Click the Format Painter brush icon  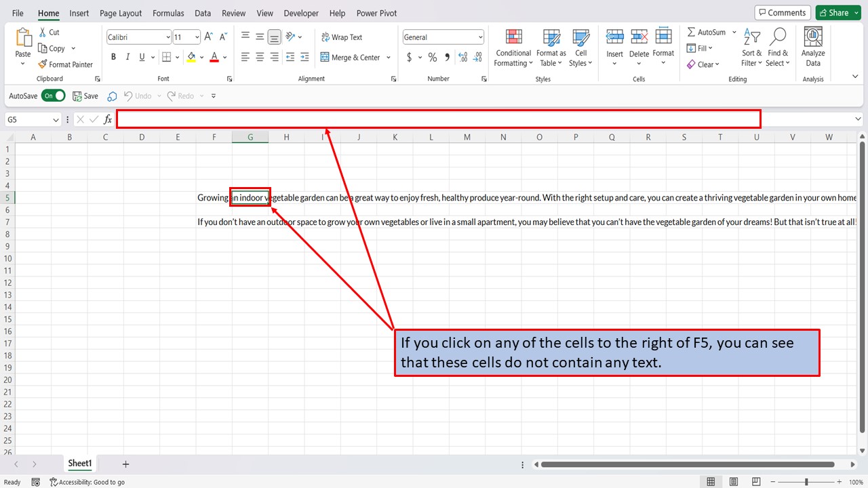pyautogui.click(x=42, y=64)
